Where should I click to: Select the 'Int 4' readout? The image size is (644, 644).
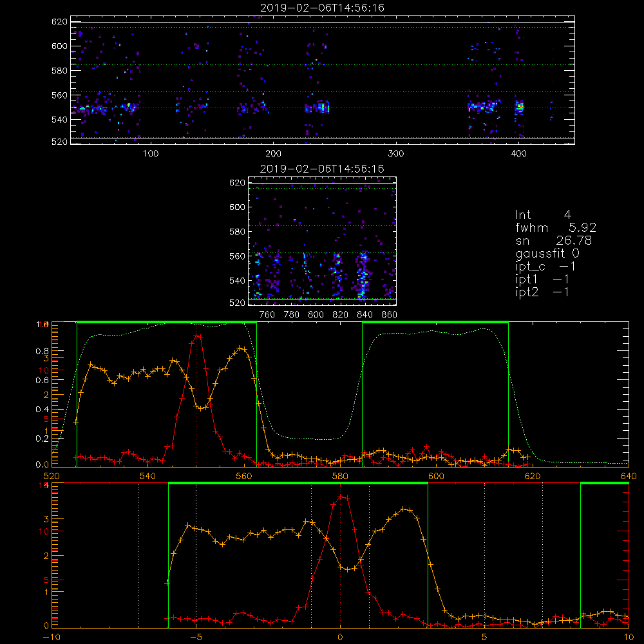[543, 215]
